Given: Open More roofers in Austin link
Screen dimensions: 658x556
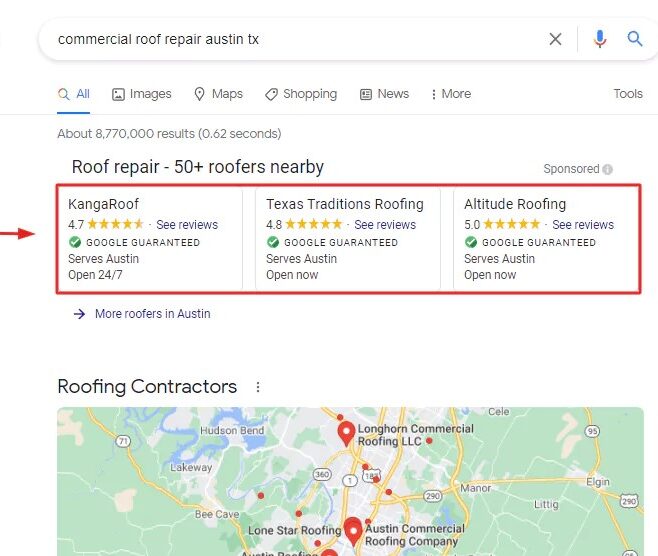Looking at the screenshot, I should click(152, 314).
